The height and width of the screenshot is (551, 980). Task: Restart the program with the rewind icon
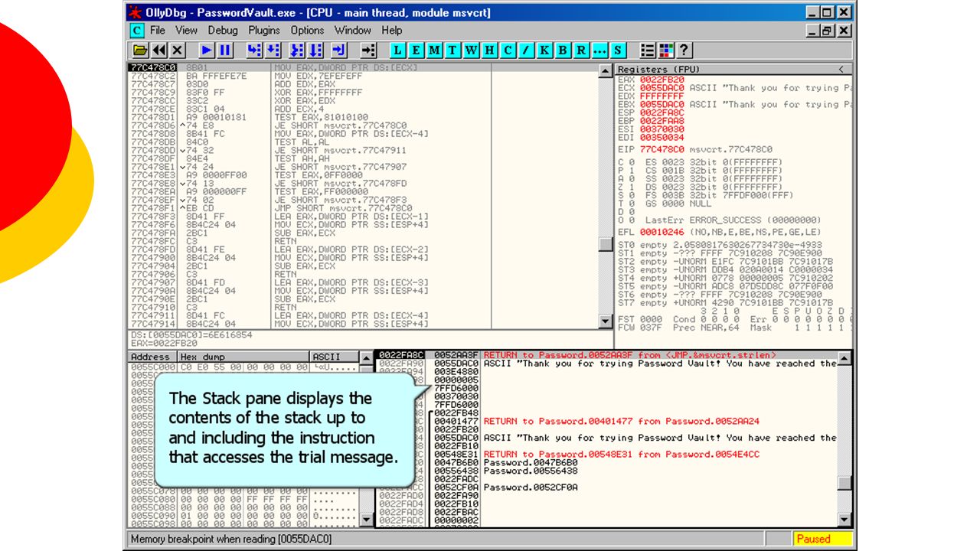[159, 51]
